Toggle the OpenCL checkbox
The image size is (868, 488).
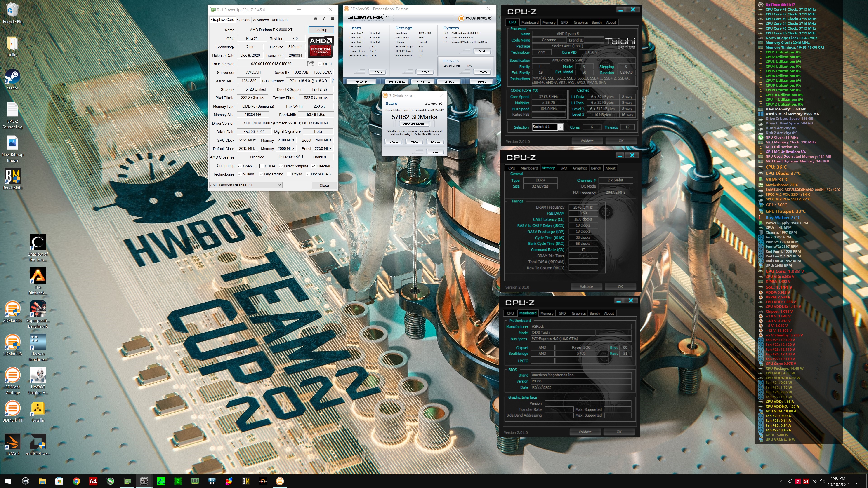(240, 166)
